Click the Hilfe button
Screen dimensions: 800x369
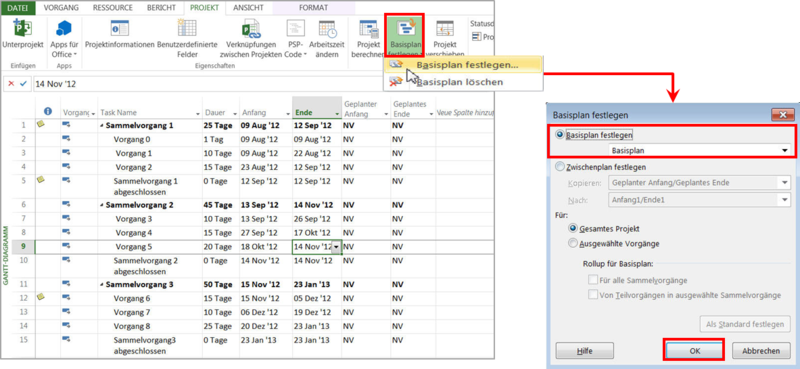585,351
